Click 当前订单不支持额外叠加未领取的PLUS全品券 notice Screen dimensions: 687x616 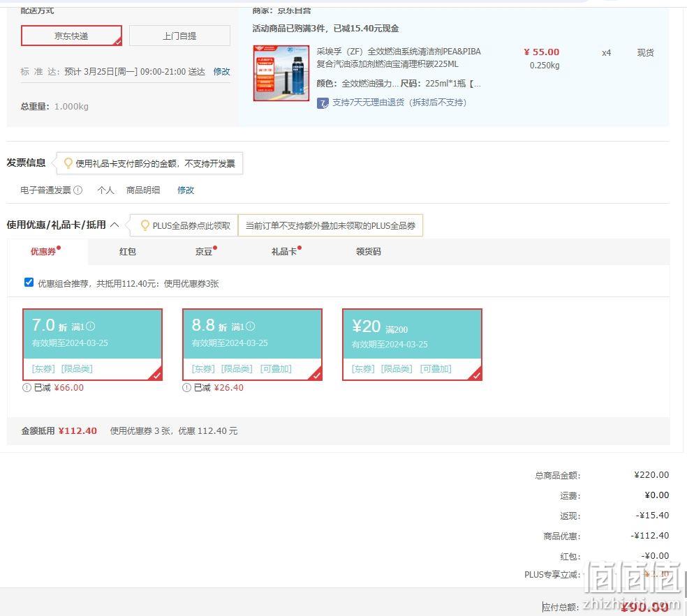point(330,225)
